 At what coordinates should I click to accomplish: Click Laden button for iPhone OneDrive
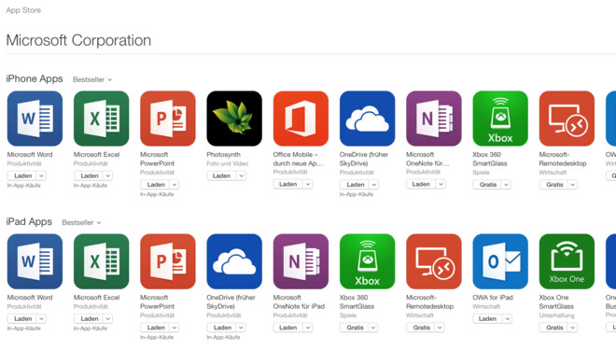click(355, 185)
